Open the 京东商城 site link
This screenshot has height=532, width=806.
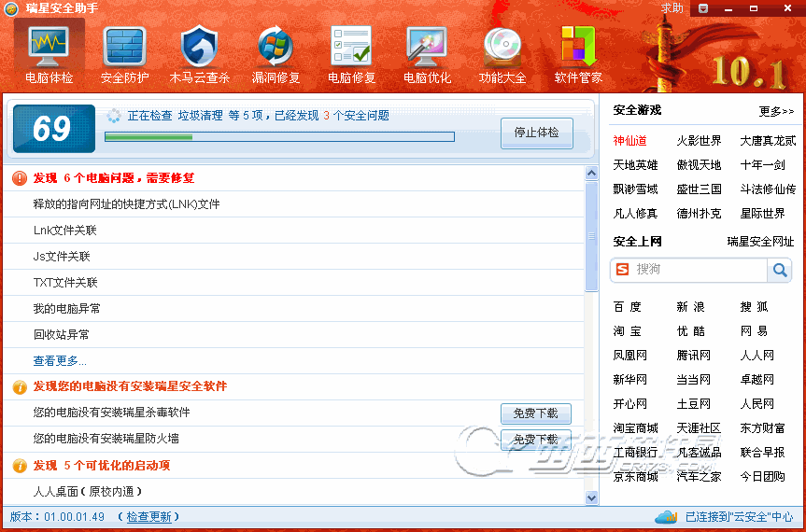pyautogui.click(x=635, y=477)
